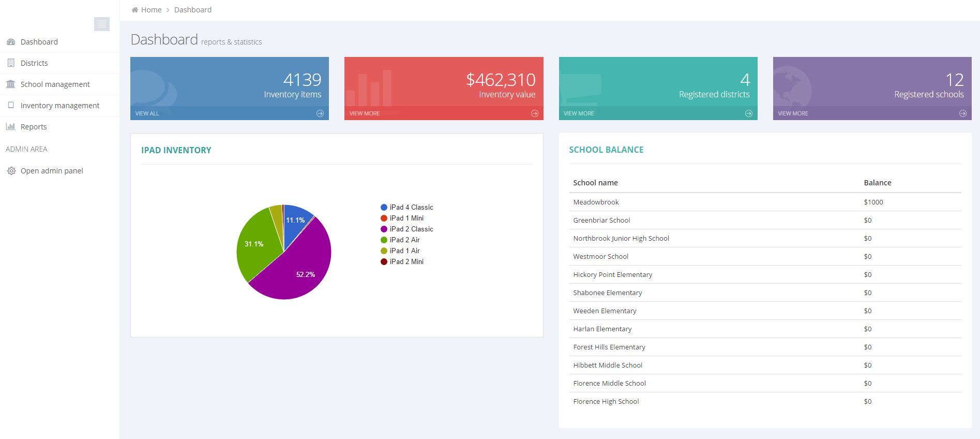Click the Reports bar chart icon

coord(11,127)
